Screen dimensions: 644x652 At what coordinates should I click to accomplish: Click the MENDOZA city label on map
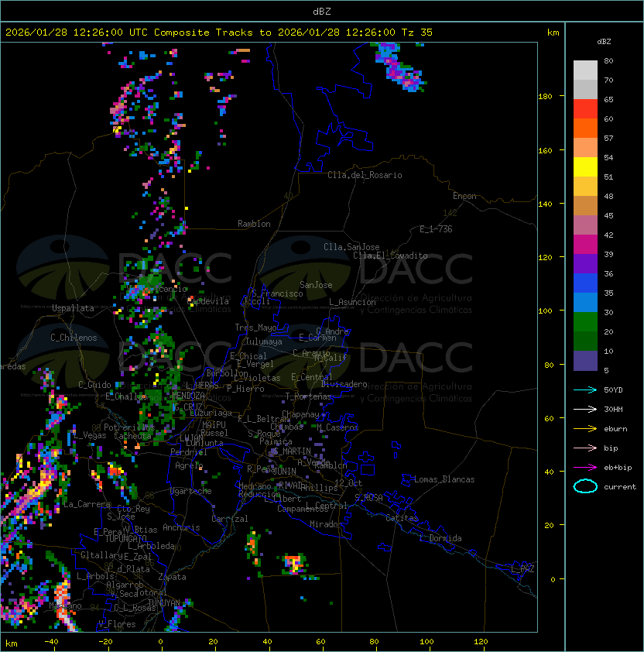point(189,396)
